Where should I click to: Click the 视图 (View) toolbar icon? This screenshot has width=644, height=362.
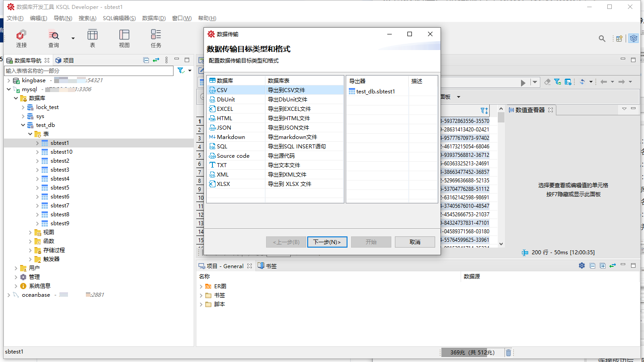(124, 38)
